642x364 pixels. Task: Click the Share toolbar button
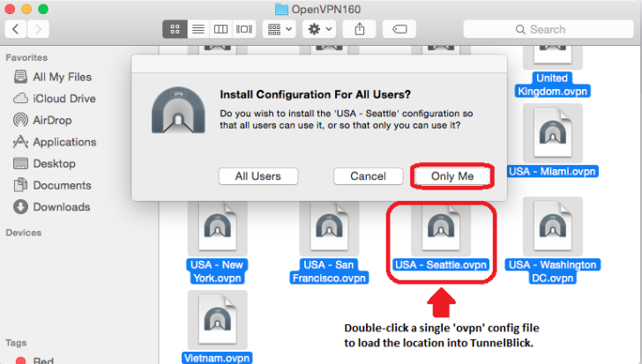click(360, 29)
